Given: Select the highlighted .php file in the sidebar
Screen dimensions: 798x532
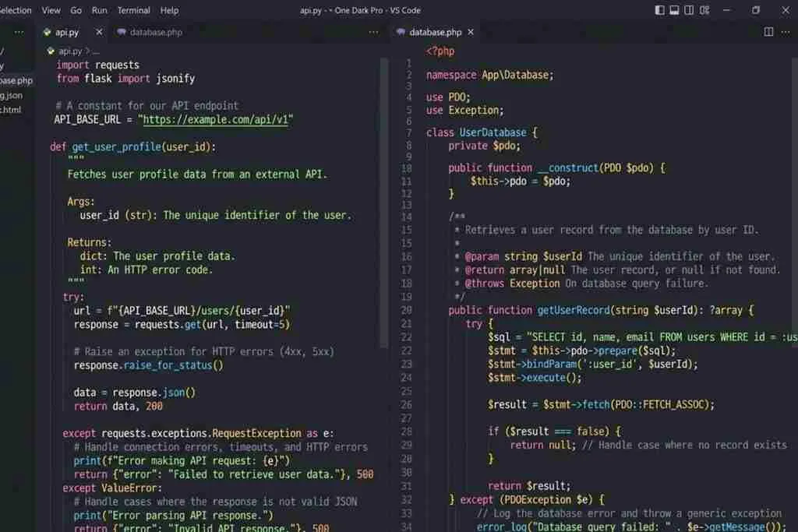Looking at the screenshot, I should click(x=16, y=80).
